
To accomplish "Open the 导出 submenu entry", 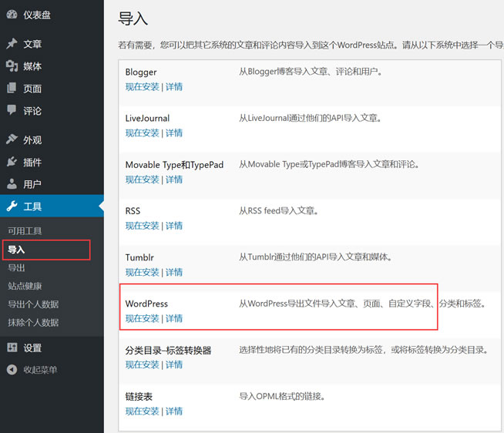I will 16,267.
